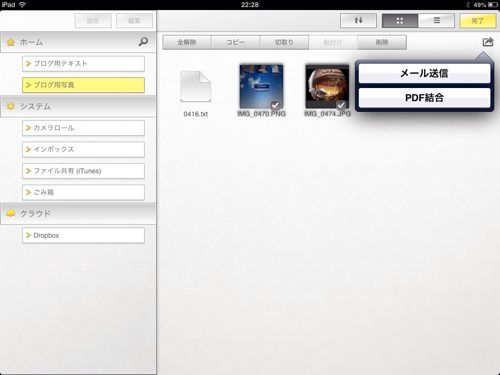Click the システム gear icon
Image resolution: width=500 pixels, height=375 pixels.
click(11, 107)
